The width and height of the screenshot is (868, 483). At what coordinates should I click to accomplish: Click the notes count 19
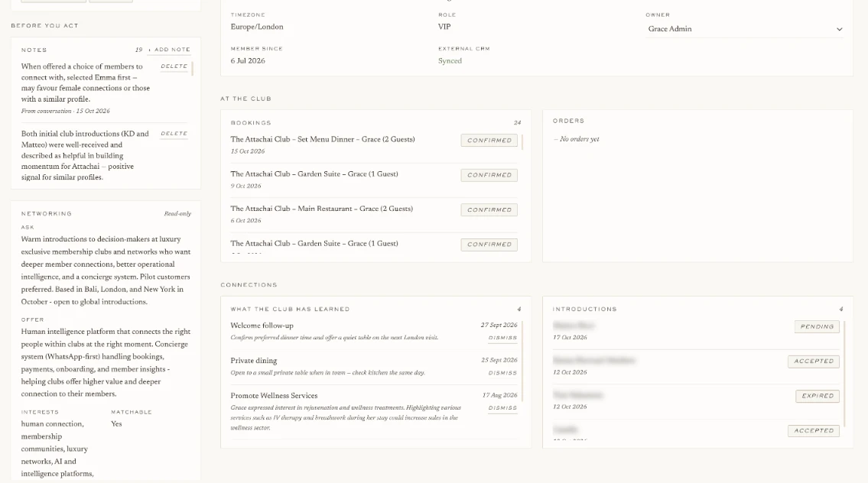tap(139, 50)
